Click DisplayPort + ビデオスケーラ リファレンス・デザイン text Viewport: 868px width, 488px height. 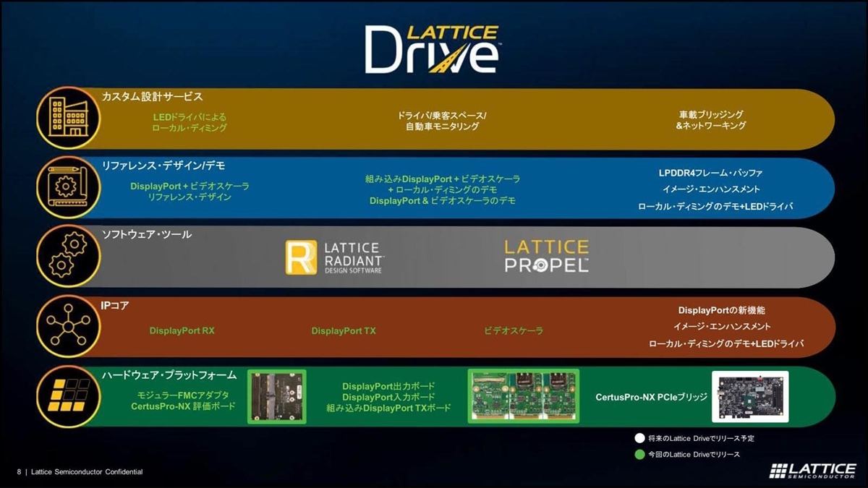click(x=190, y=192)
